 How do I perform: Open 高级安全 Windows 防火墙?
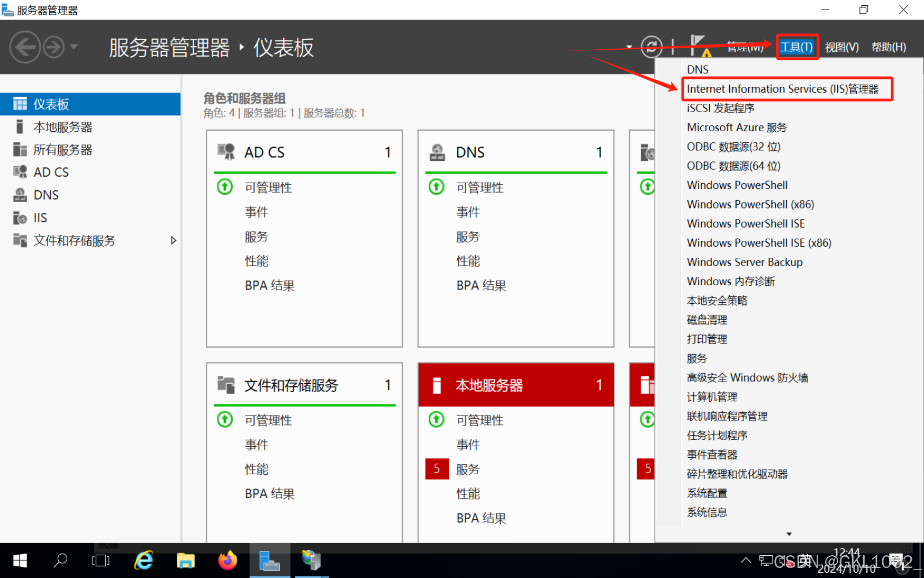click(x=747, y=378)
